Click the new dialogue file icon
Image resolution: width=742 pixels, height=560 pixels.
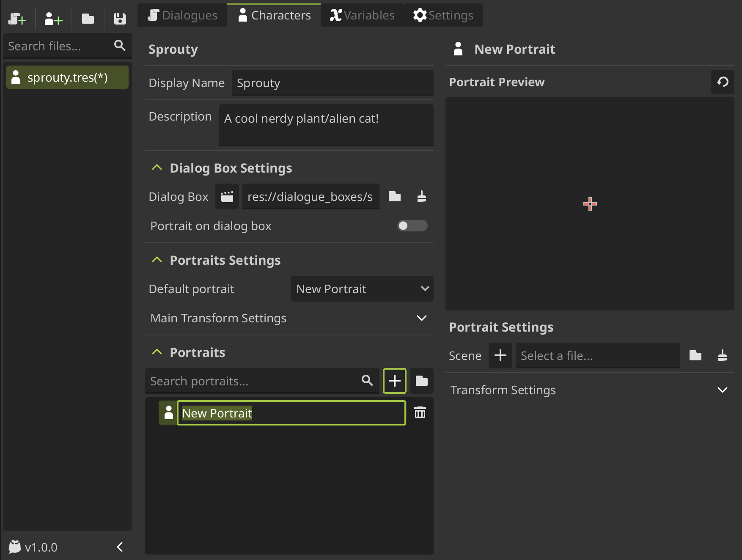pyautogui.click(x=17, y=19)
